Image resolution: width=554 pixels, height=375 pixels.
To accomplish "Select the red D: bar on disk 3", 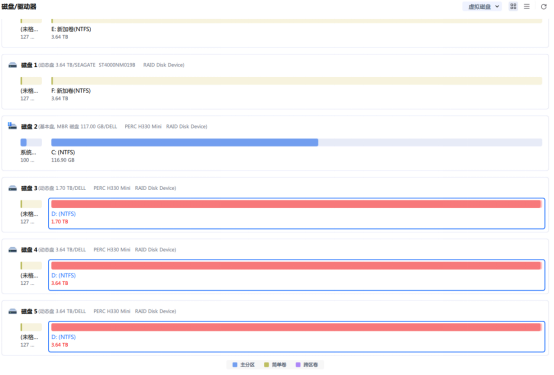I will 296,204.
